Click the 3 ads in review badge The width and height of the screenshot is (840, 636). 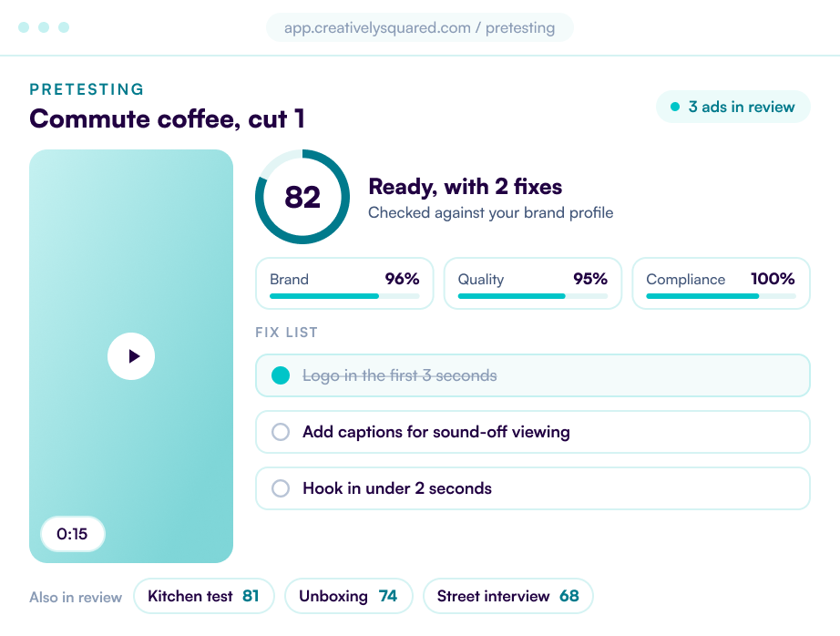point(732,107)
